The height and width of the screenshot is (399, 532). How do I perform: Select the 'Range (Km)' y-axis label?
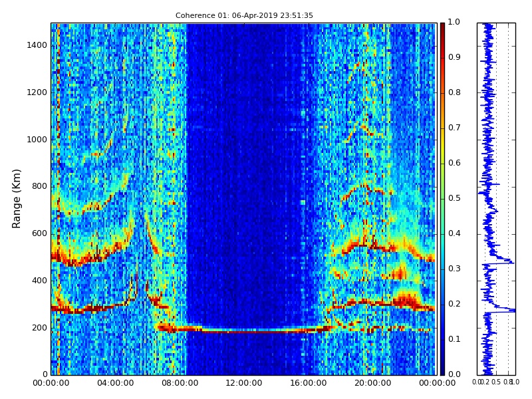pyautogui.click(x=16, y=199)
